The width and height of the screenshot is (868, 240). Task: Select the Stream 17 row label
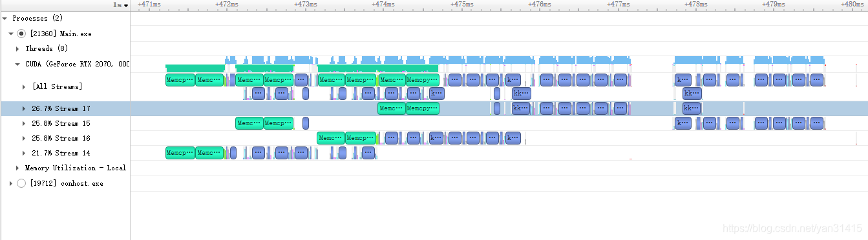[61, 108]
